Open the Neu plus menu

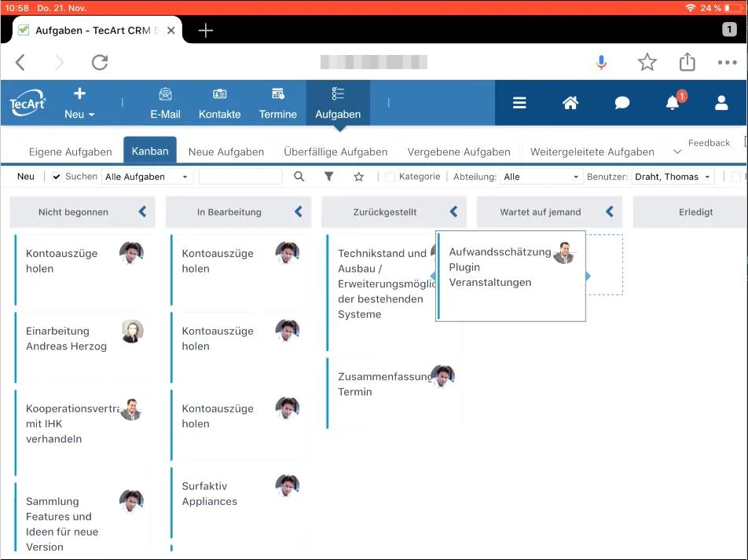[79, 103]
